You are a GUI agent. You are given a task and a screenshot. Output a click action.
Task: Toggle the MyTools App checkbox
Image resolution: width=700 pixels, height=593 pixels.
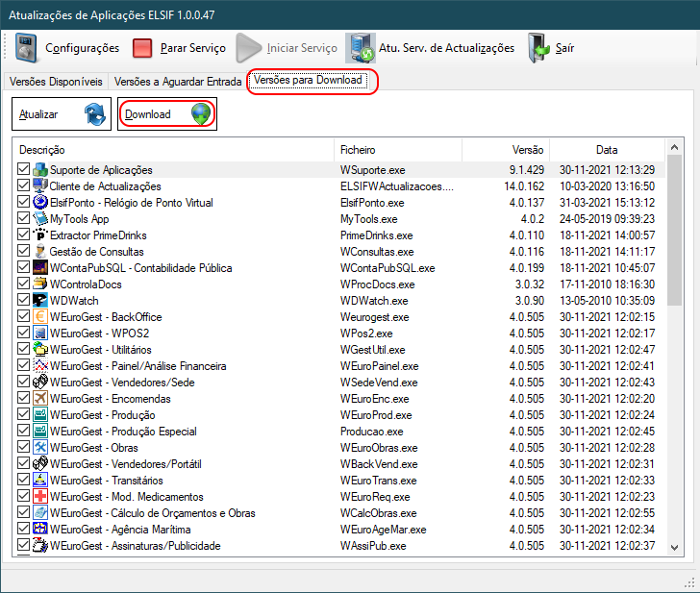point(24,219)
